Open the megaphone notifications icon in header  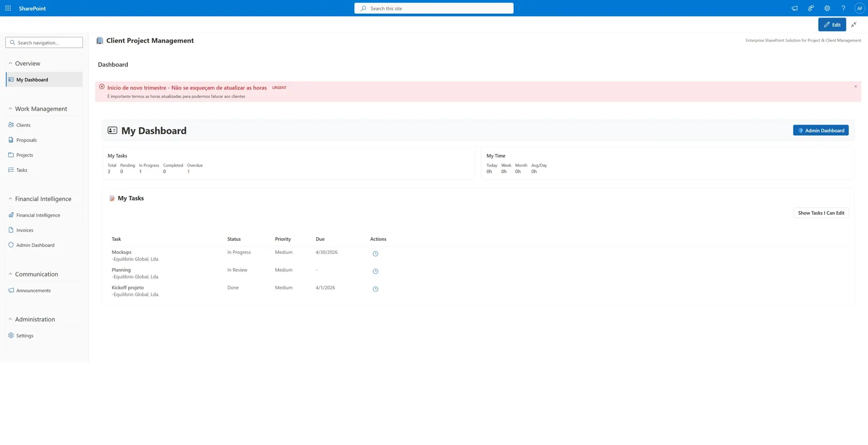794,8
